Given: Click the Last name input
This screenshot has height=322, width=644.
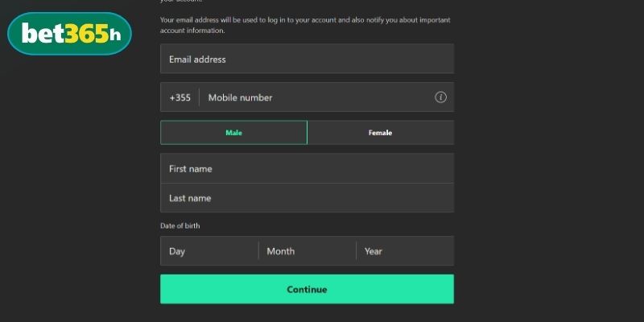Looking at the screenshot, I should (307, 198).
